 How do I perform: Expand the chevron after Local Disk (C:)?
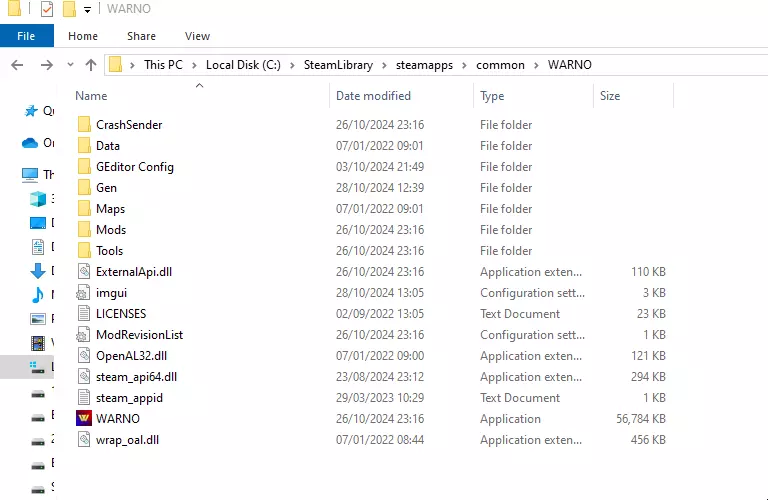tap(292, 65)
